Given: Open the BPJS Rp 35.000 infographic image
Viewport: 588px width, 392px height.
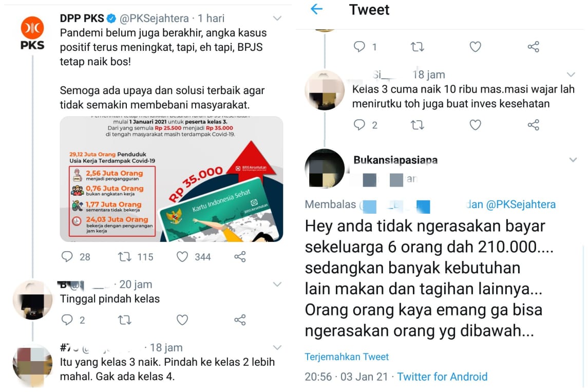Looking at the screenshot, I should pyautogui.click(x=172, y=179).
